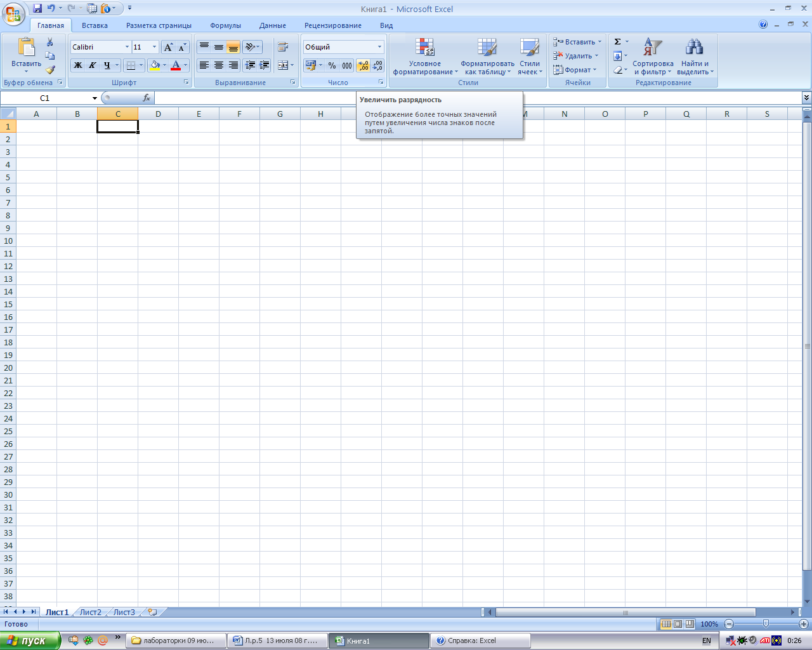Save the workbook via Quick Access diskette

[37, 8]
